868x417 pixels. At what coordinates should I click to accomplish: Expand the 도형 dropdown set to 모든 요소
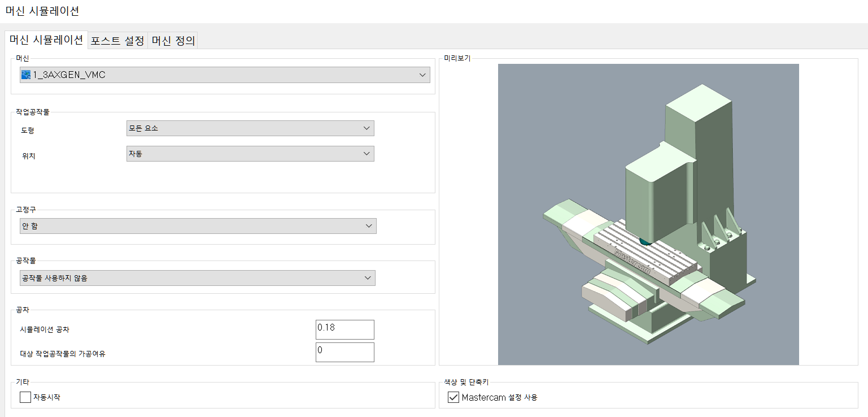(250, 128)
